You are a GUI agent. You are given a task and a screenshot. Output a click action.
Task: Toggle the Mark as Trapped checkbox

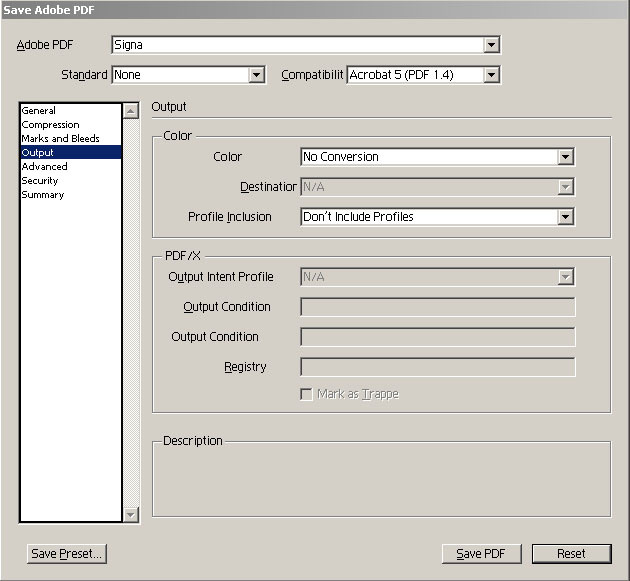(x=306, y=394)
